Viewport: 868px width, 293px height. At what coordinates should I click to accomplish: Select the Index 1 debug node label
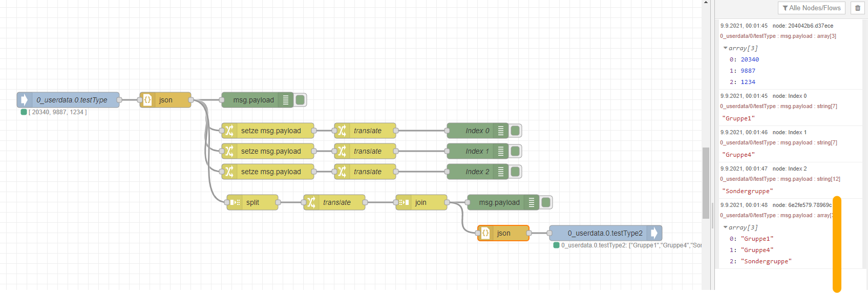pos(477,151)
